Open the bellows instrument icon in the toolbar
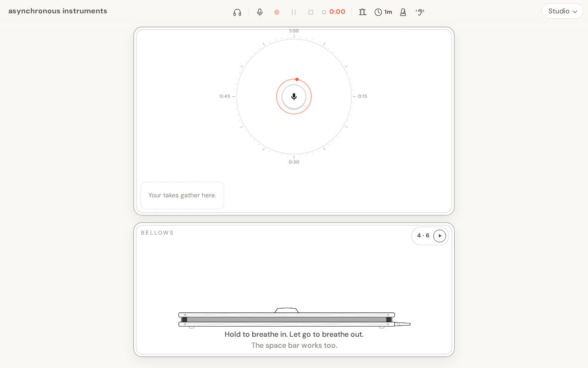Screen dimensions: 588x368 [x=362, y=12]
